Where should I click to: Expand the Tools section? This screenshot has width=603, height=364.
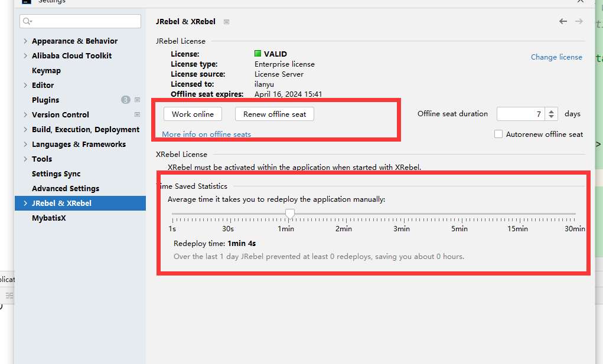click(x=25, y=159)
